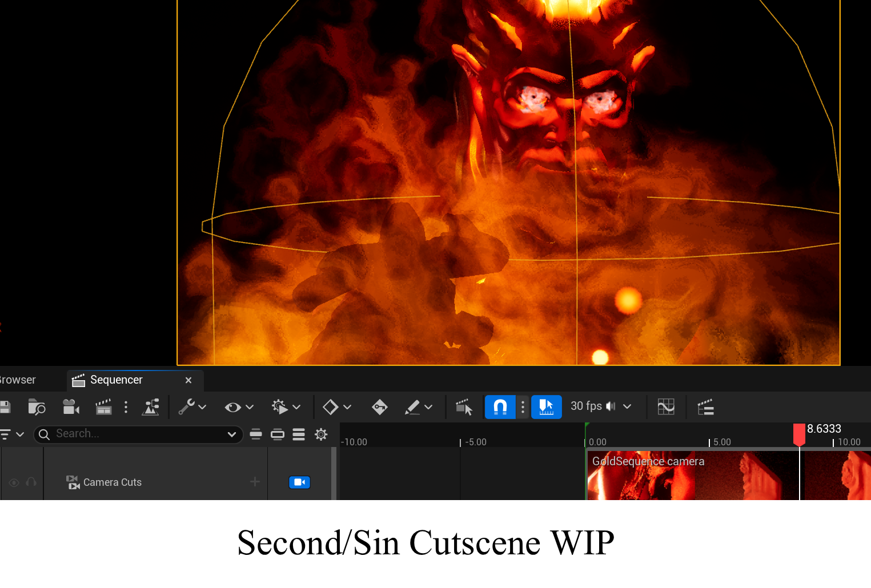Click the Create Camera icon
Viewport: 871px width, 588px height.
click(71, 407)
